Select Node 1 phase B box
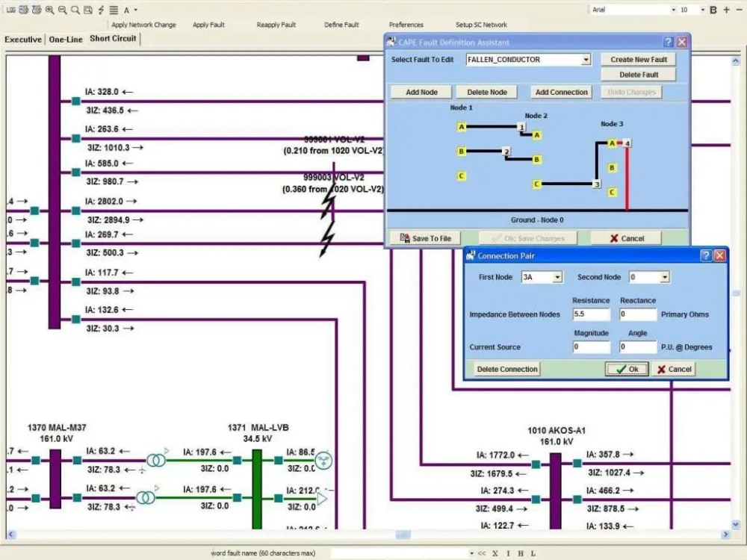Screen dimensions: 747x560 point(461,152)
